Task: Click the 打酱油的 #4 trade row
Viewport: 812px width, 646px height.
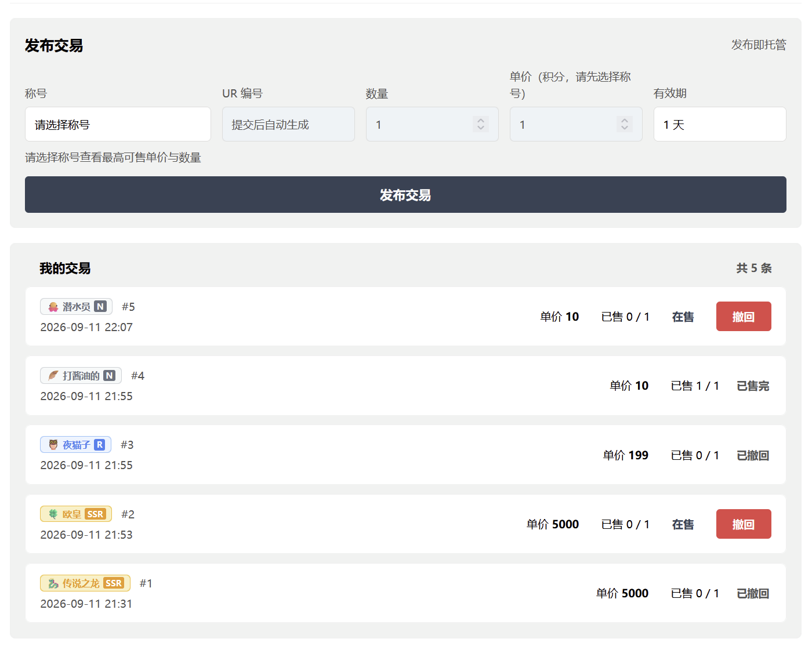Action: tap(405, 386)
